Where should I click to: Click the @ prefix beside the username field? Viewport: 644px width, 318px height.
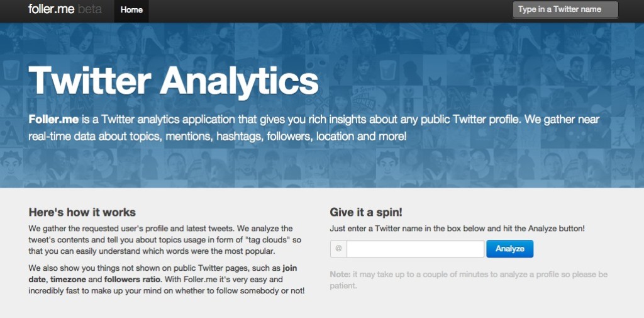pos(338,249)
